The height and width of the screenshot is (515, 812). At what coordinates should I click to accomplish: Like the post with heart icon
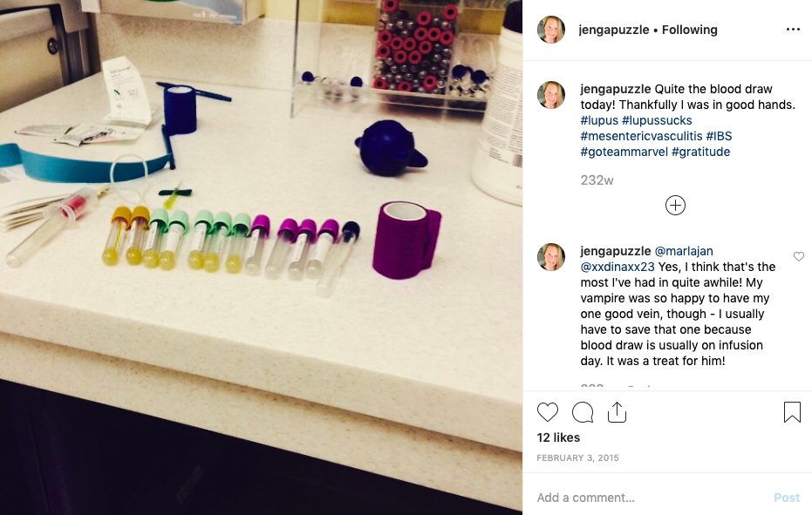tap(548, 412)
